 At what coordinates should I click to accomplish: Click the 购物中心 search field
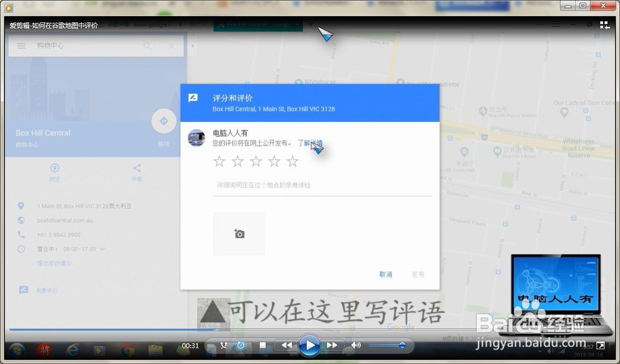pos(87,46)
